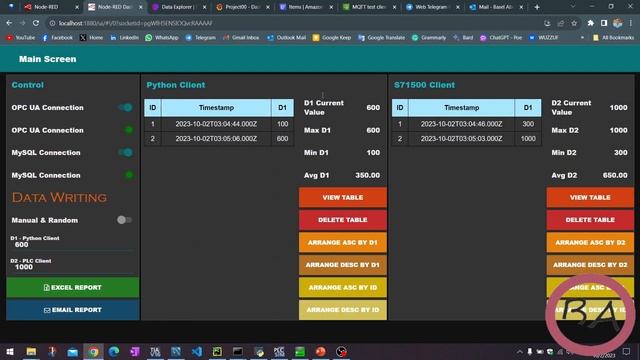This screenshot has height=360, width=640.
Task: Toggle the MySQL Connection switch
Action: pyautogui.click(x=125, y=152)
